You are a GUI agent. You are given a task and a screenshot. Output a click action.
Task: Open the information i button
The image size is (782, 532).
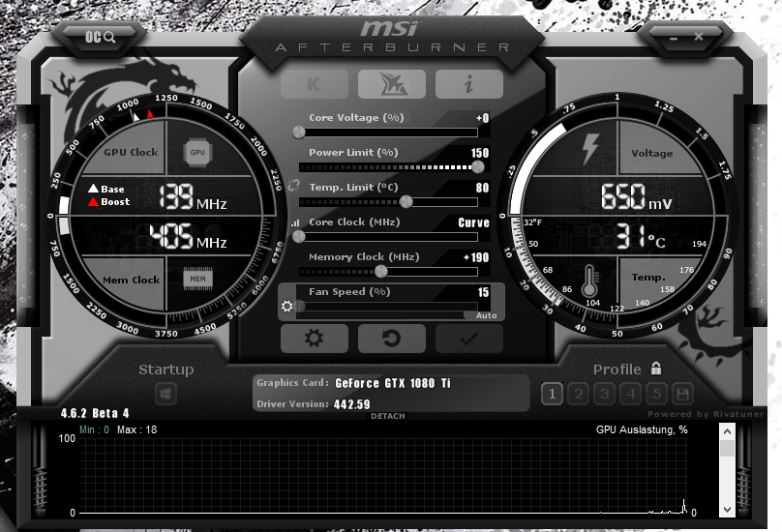[468, 84]
